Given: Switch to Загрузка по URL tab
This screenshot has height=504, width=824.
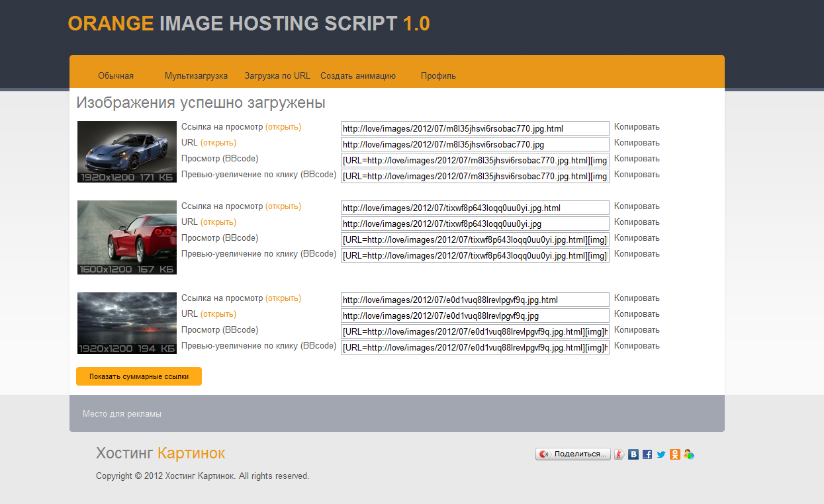Looking at the screenshot, I should pos(277,76).
